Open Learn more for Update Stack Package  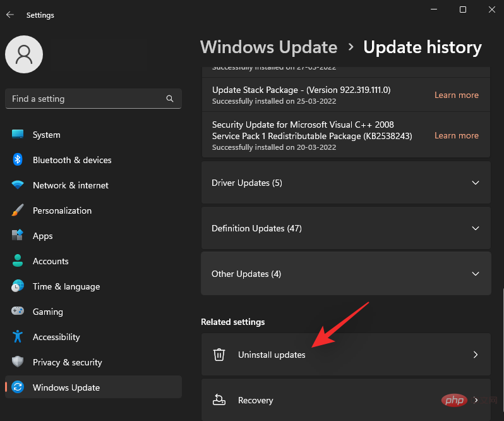tap(456, 95)
